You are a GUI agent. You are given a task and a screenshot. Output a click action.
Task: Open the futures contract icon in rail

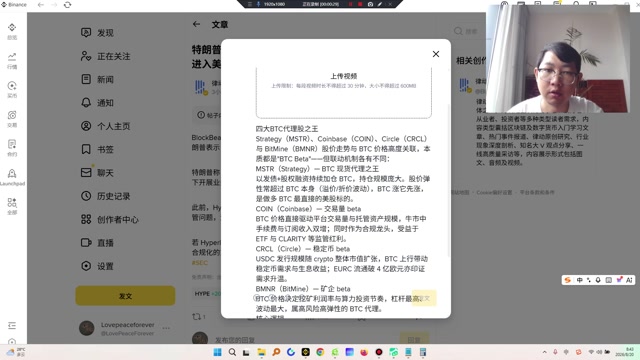click(12, 148)
